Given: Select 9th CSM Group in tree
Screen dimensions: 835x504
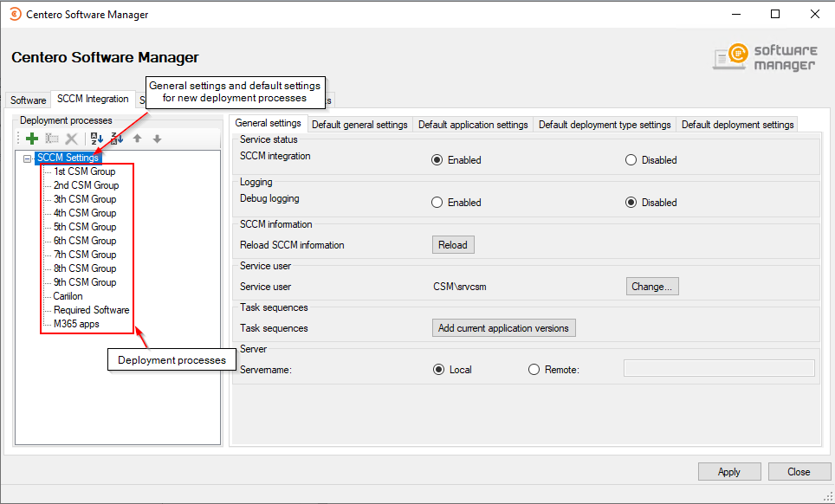Looking at the screenshot, I should pyautogui.click(x=85, y=282).
